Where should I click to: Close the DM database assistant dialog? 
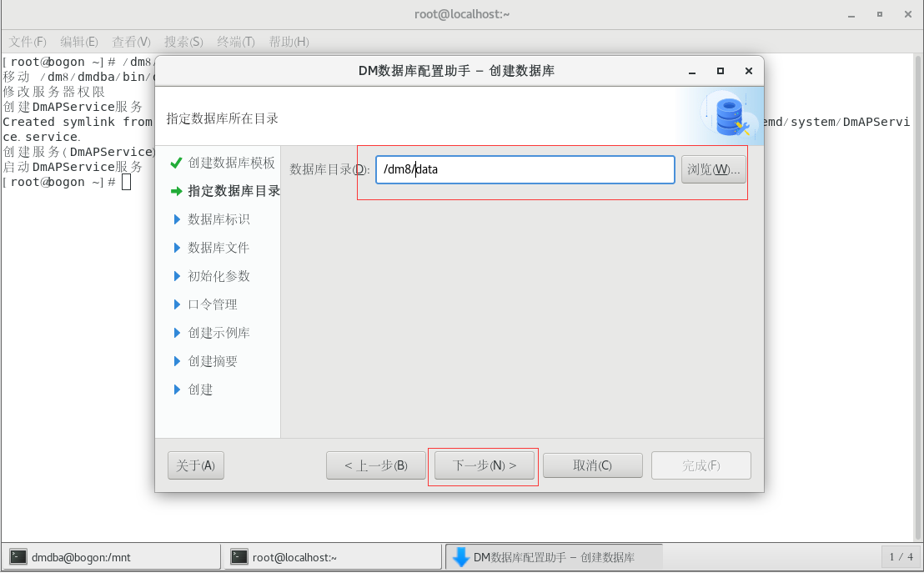pos(748,71)
